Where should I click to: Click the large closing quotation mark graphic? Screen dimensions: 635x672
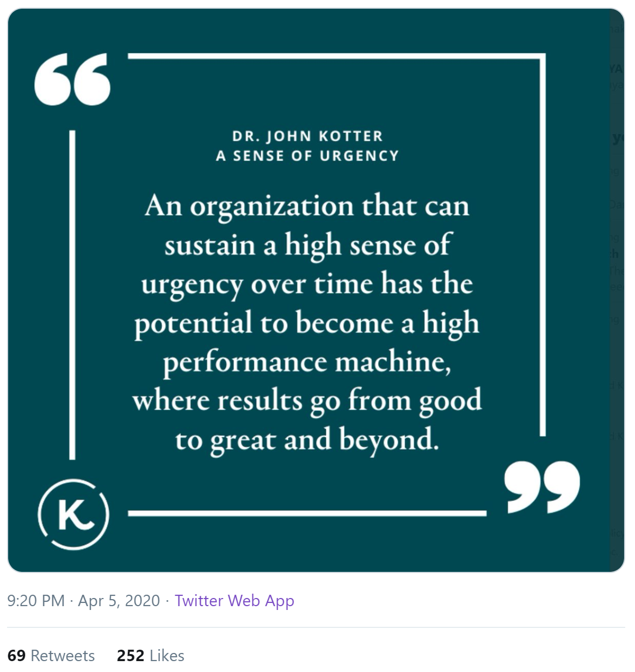point(542,487)
